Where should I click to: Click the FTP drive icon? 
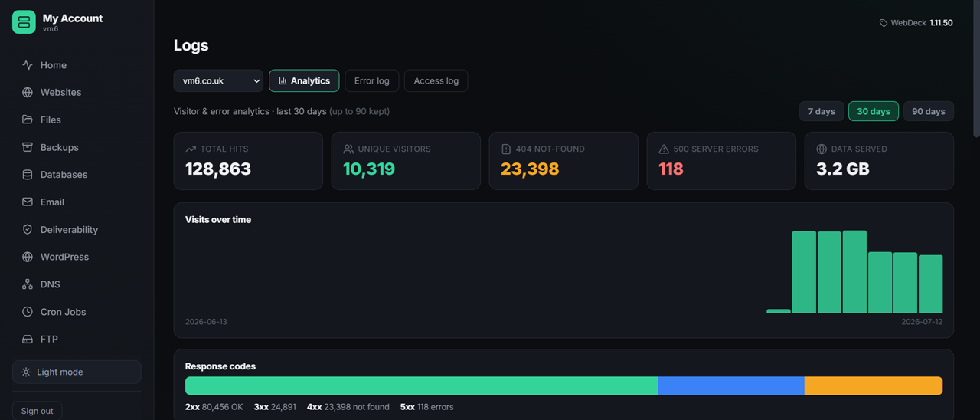tap(28, 339)
